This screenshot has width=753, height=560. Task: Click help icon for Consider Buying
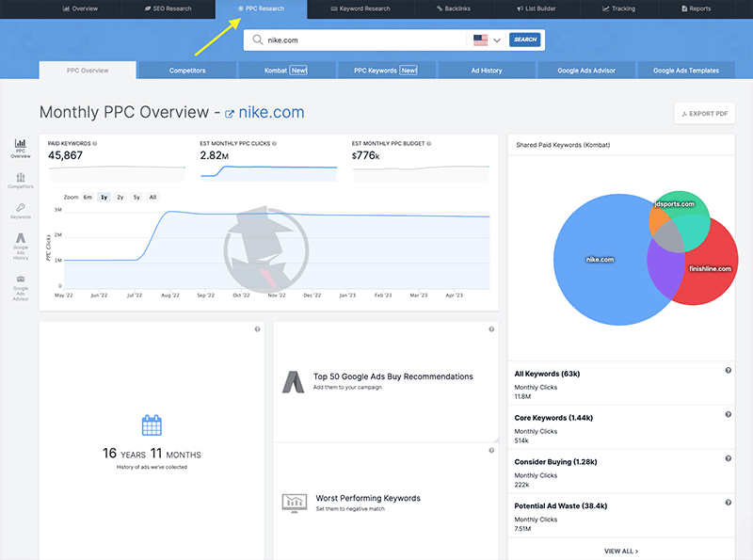(728, 458)
